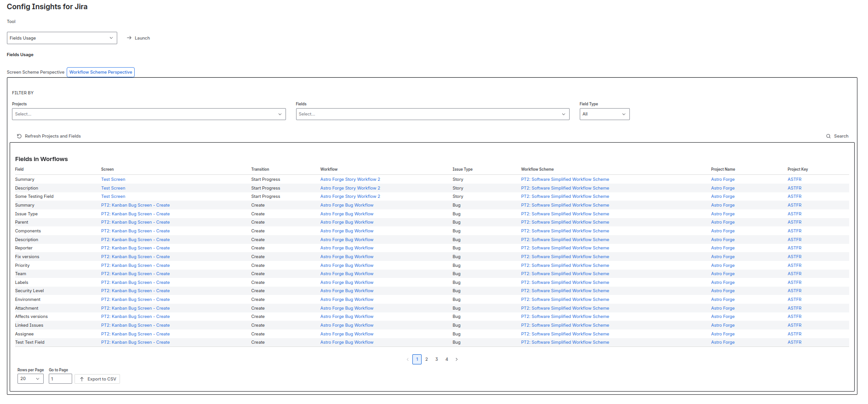This screenshot has height=404, width=868.
Task: Click the Project Name column header
Action: pyautogui.click(x=723, y=169)
